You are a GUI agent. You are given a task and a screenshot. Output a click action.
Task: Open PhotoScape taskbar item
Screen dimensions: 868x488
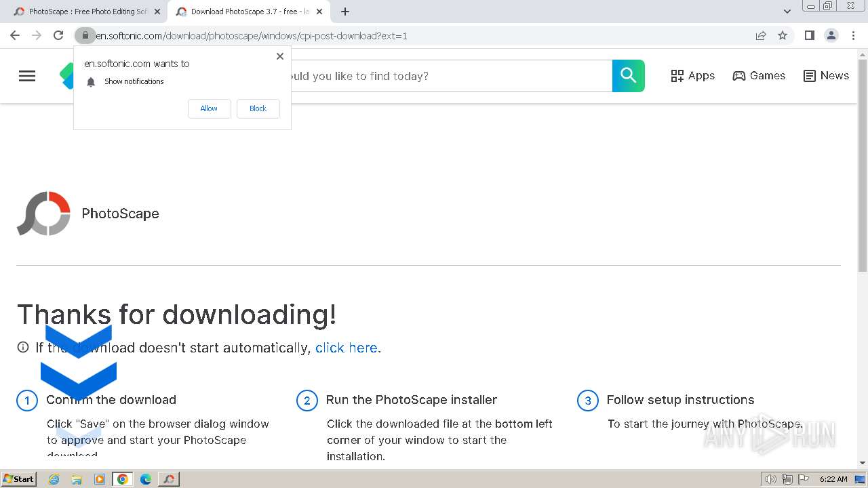[x=169, y=479]
